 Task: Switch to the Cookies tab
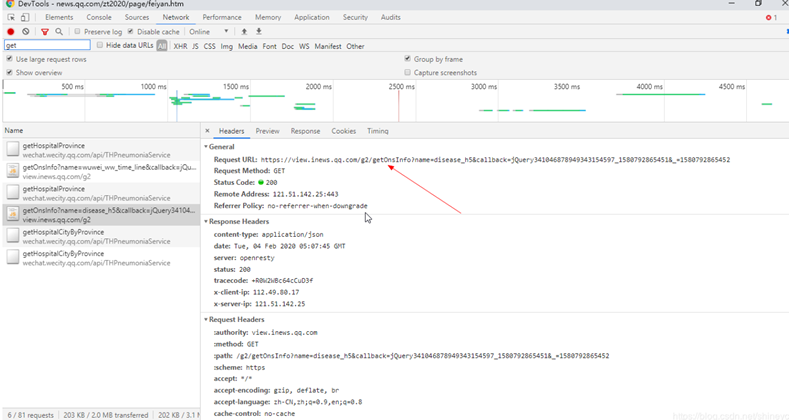click(x=344, y=131)
